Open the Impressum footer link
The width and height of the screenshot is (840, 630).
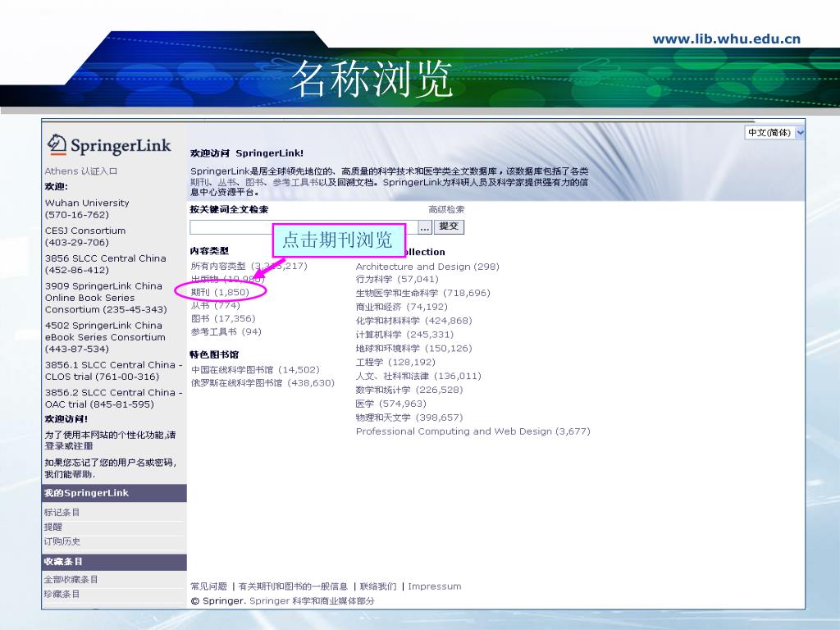(435, 586)
